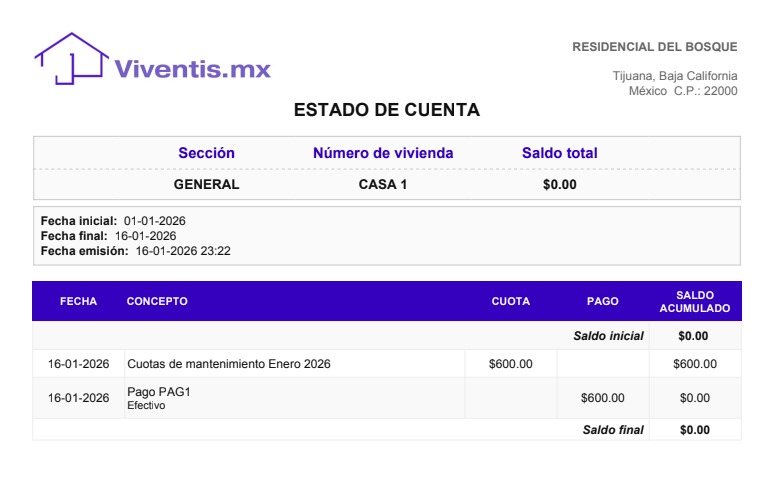Viewport: 777px width, 488px height.
Task: Select the Pago PAG1 concept entry
Action: point(158,392)
